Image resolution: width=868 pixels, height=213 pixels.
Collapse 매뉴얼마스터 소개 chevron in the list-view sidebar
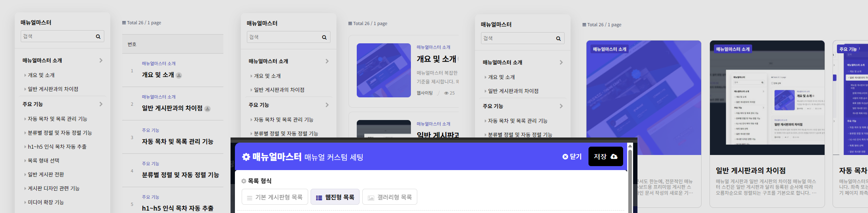pyautogui.click(x=101, y=60)
